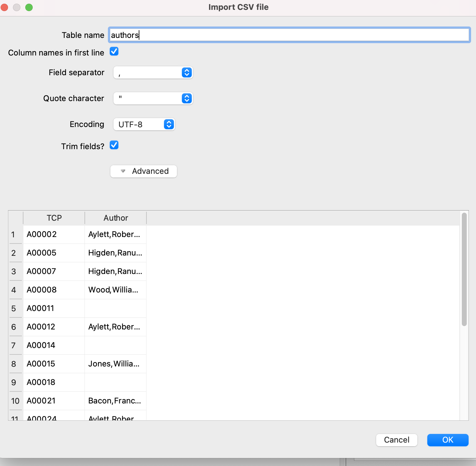This screenshot has width=476, height=466.
Task: Confirm import with the OK button
Action: click(x=448, y=440)
